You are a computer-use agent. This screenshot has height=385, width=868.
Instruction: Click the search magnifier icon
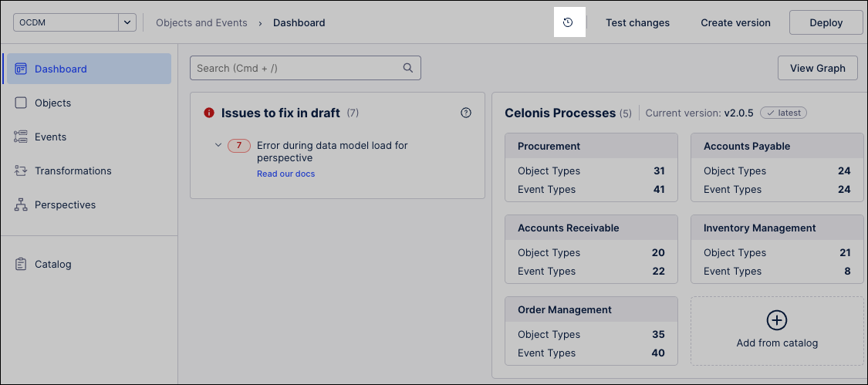[x=408, y=68]
